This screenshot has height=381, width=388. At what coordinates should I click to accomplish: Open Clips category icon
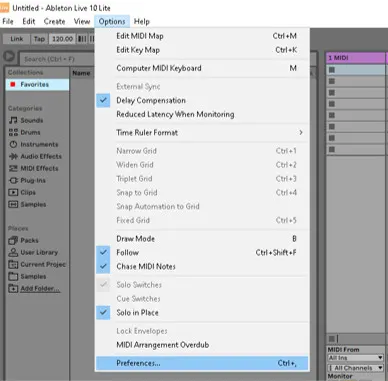13,192
